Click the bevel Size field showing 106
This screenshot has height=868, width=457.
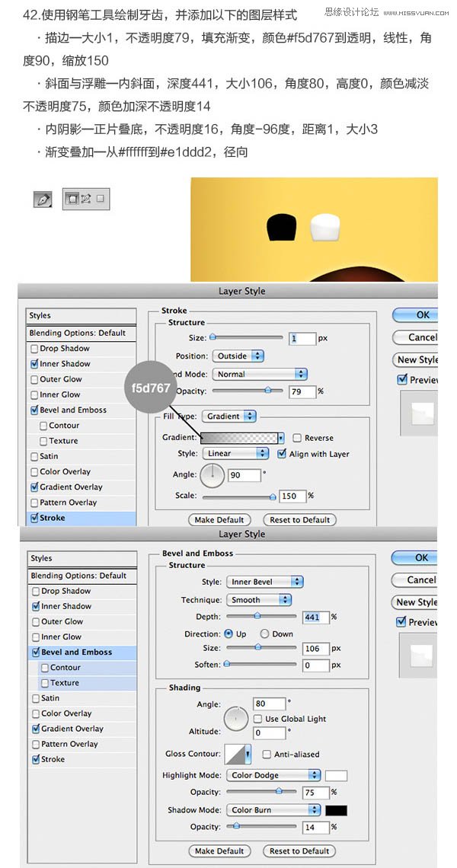click(316, 648)
